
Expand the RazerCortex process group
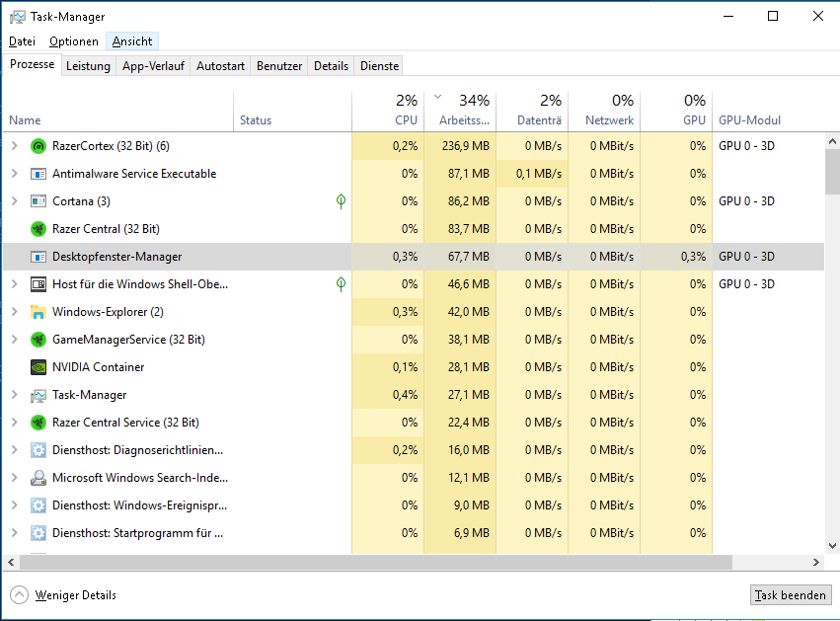coord(15,146)
